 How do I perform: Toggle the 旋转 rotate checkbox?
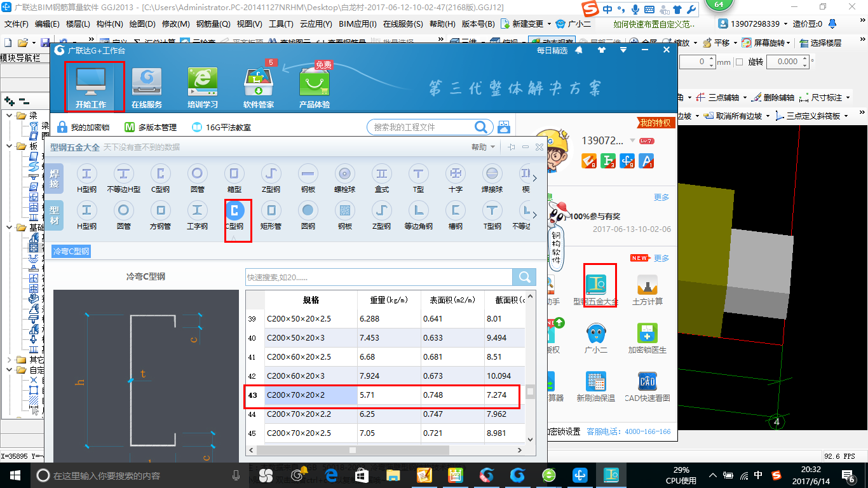click(739, 62)
